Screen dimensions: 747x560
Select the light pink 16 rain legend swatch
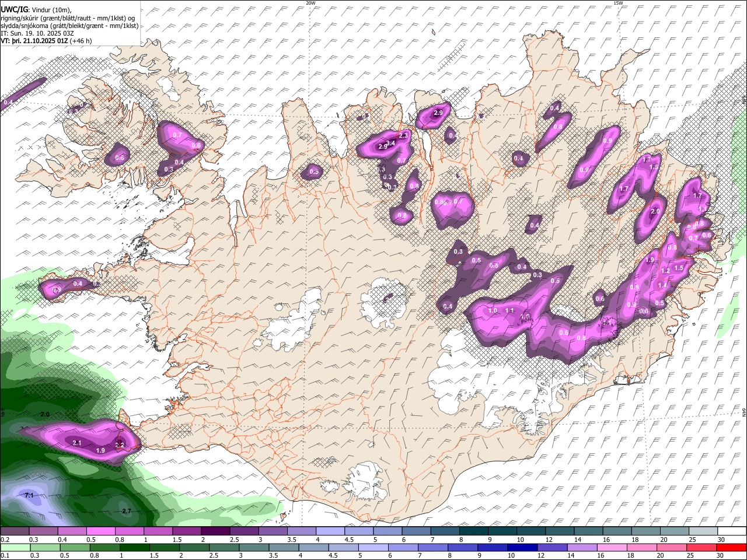pyautogui.click(x=612, y=547)
